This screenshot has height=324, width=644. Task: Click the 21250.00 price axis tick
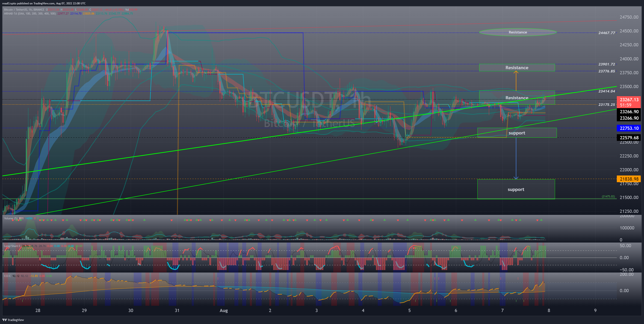(x=629, y=211)
